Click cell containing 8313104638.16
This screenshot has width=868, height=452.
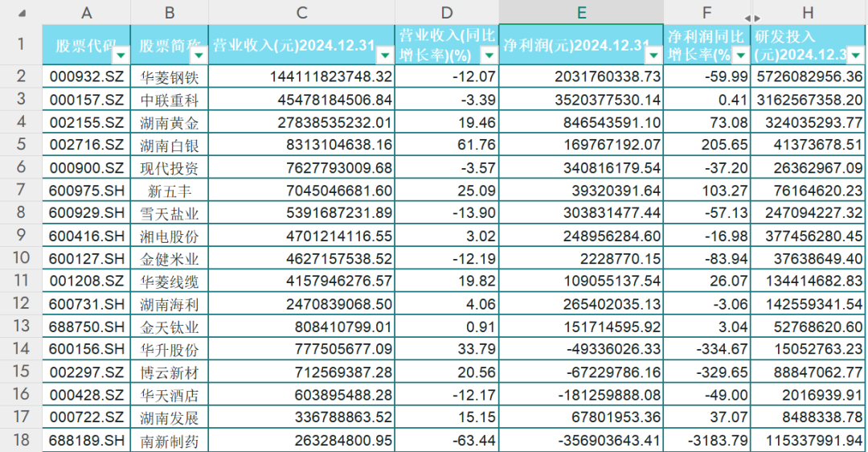[x=301, y=145]
